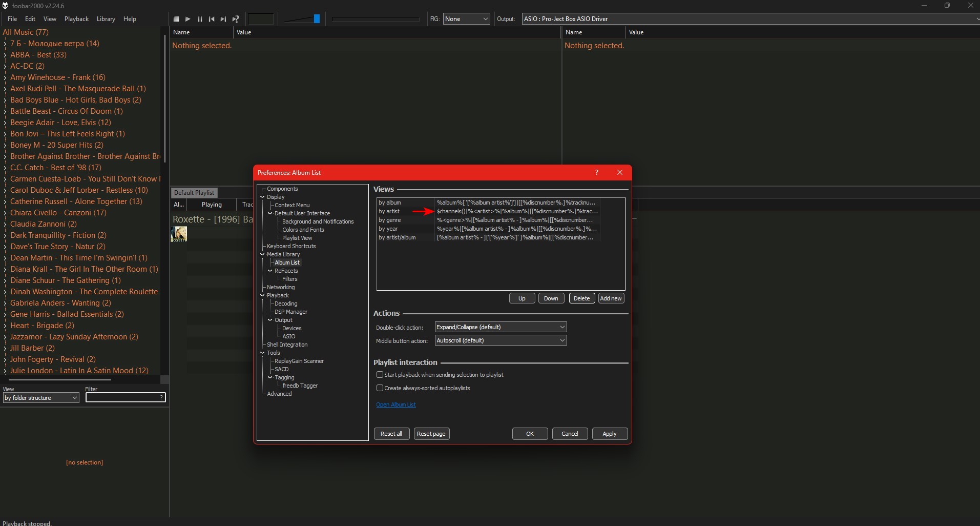Follow the Open Album List link
The width and height of the screenshot is (980, 526).
(395, 404)
